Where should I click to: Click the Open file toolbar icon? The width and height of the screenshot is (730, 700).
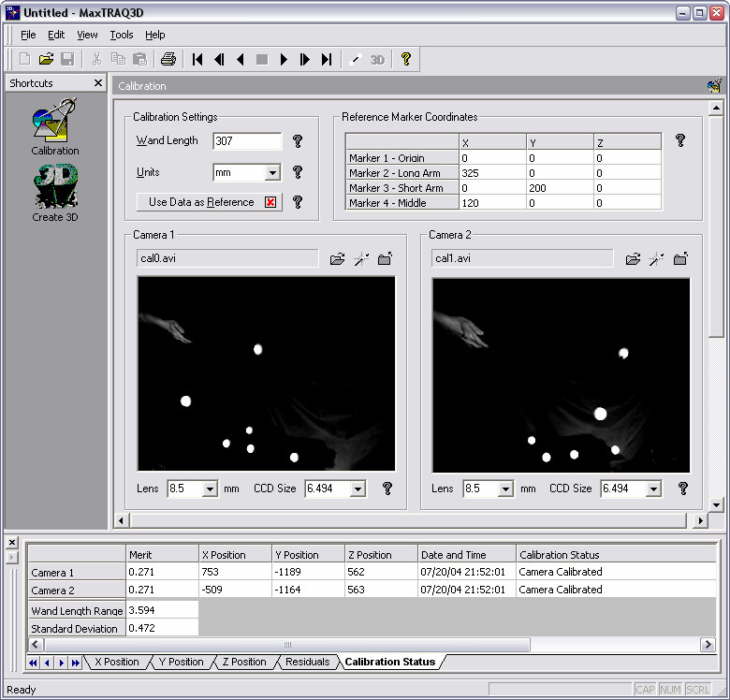pos(46,59)
